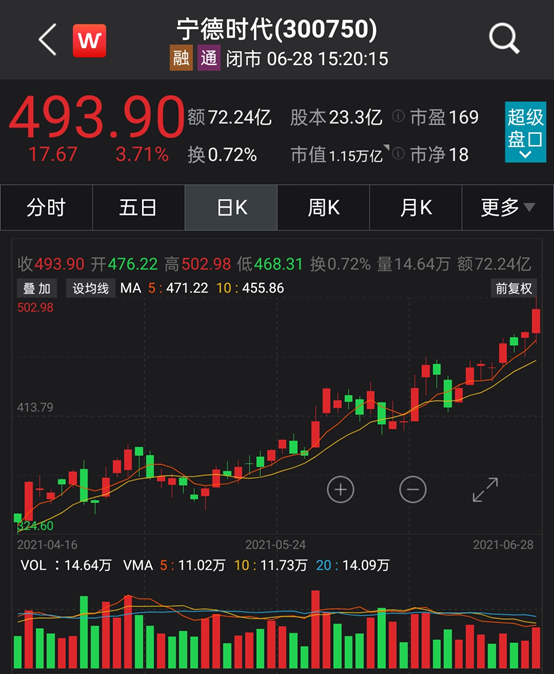Image resolution: width=554 pixels, height=674 pixels.
Task: Zoom out chart with minus icon
Action: click(413, 489)
